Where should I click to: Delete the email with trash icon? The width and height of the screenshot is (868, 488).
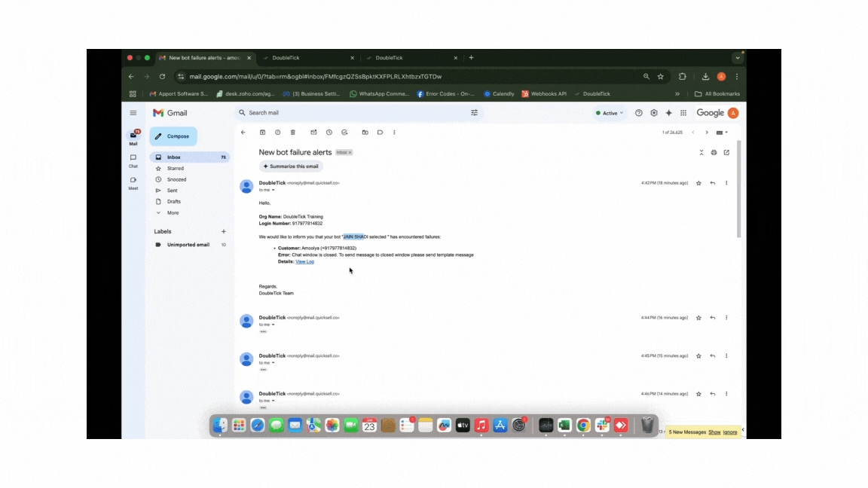[293, 133]
